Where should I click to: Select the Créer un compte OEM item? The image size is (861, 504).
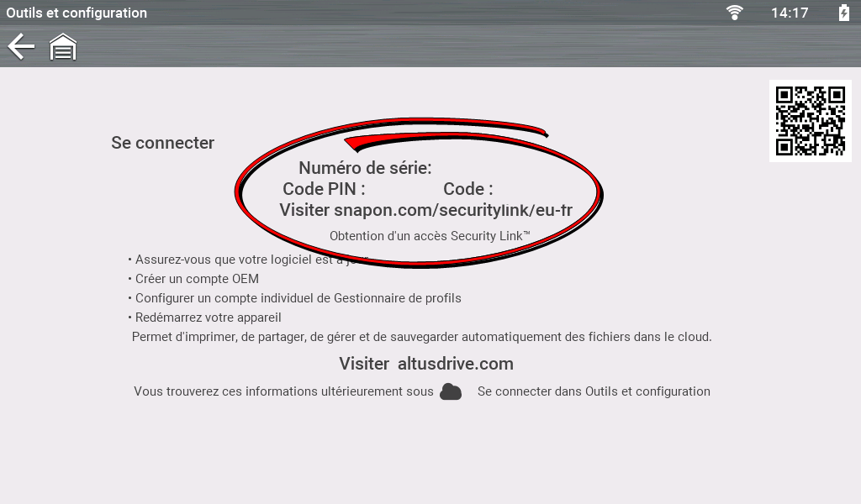point(197,279)
